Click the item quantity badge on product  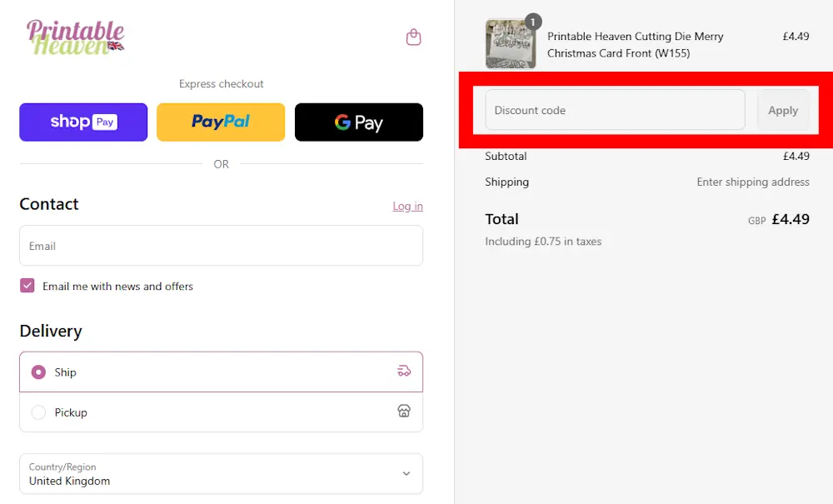tap(533, 22)
